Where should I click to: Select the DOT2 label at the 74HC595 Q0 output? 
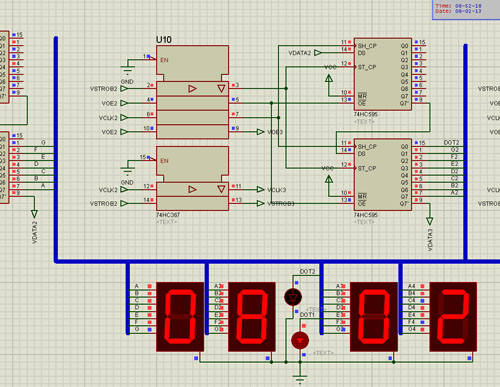[x=451, y=143]
